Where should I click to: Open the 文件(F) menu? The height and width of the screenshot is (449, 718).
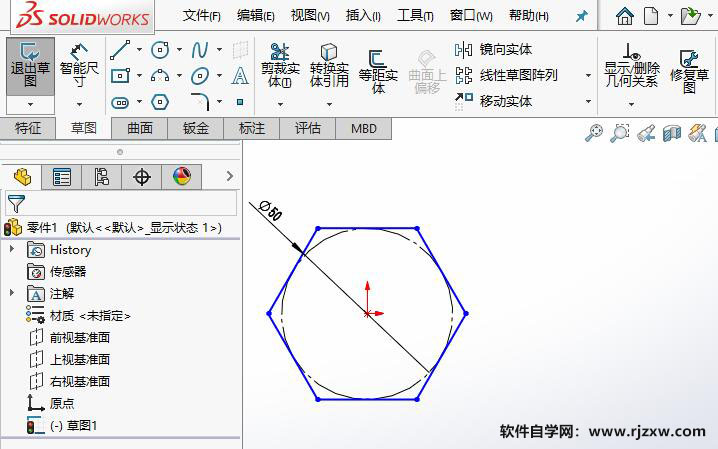[x=201, y=16]
